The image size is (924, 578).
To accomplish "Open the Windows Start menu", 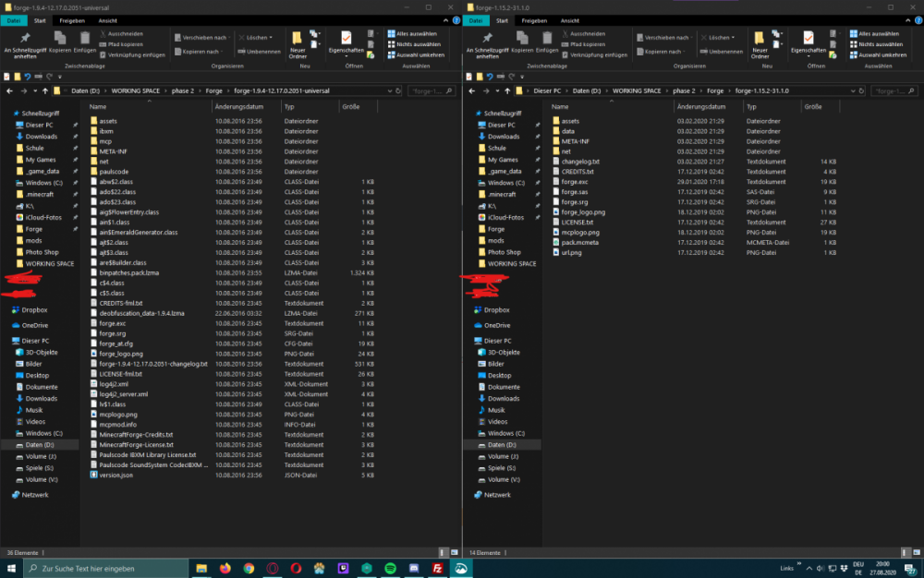I will coord(11,568).
